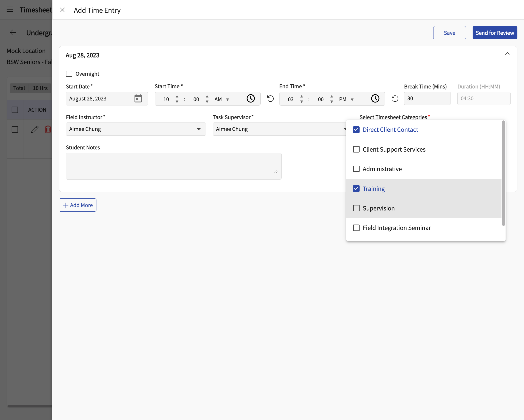The height and width of the screenshot is (420, 524).
Task: Increase the End Time hour
Action: pos(302,96)
